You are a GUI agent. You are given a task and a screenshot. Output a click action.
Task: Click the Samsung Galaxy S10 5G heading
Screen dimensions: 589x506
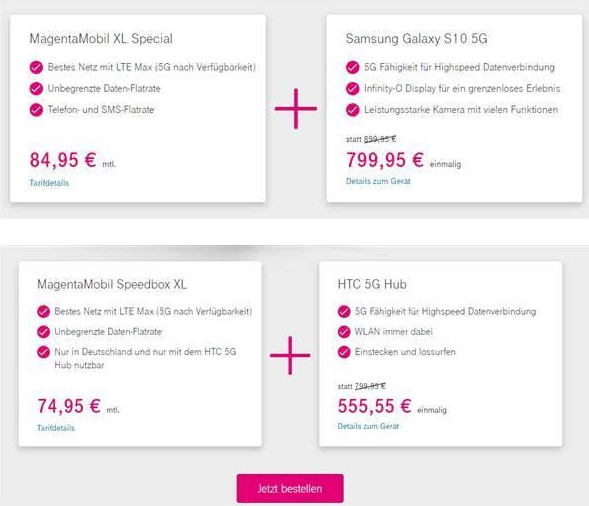coord(416,38)
